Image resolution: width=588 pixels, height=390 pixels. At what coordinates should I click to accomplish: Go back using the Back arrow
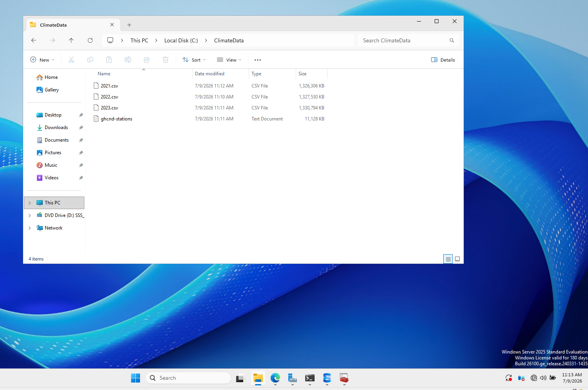point(34,40)
